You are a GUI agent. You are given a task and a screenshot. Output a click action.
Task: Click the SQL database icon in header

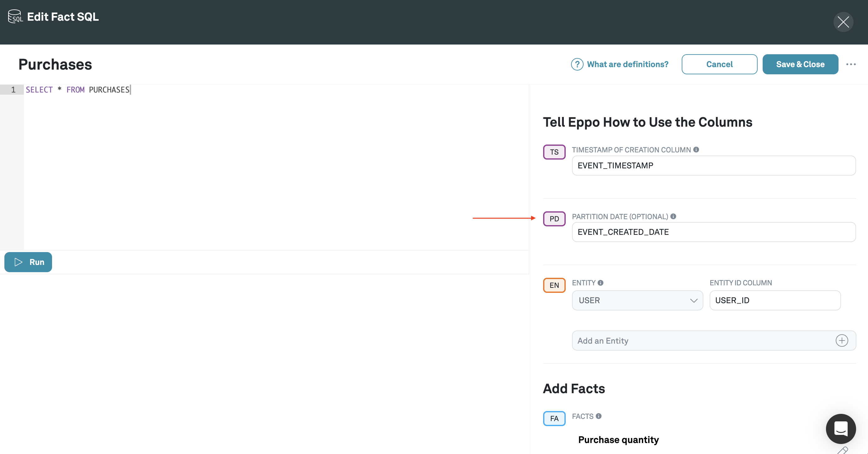[x=15, y=17]
